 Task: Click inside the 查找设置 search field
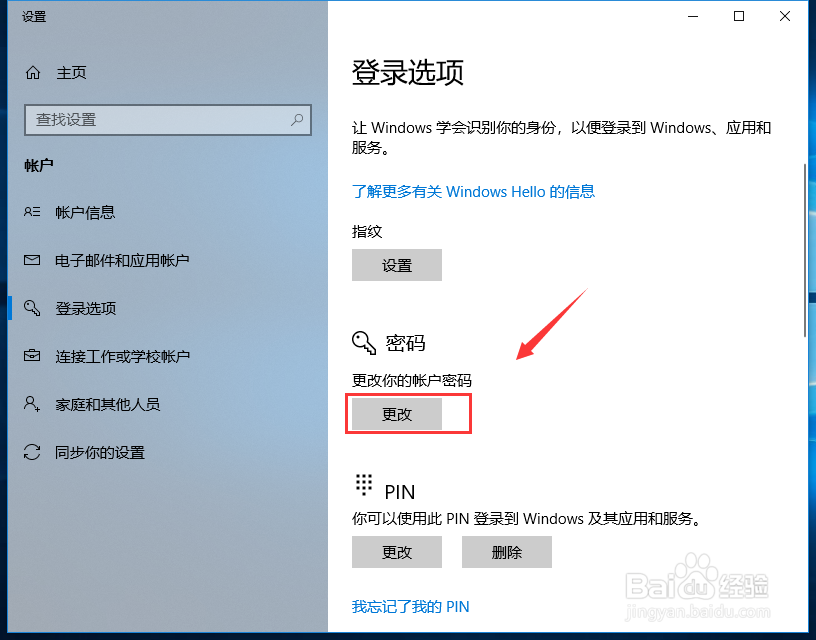[168, 120]
